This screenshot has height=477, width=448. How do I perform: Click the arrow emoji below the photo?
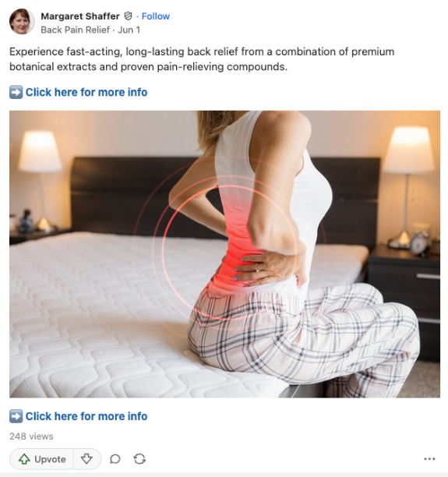(x=16, y=416)
